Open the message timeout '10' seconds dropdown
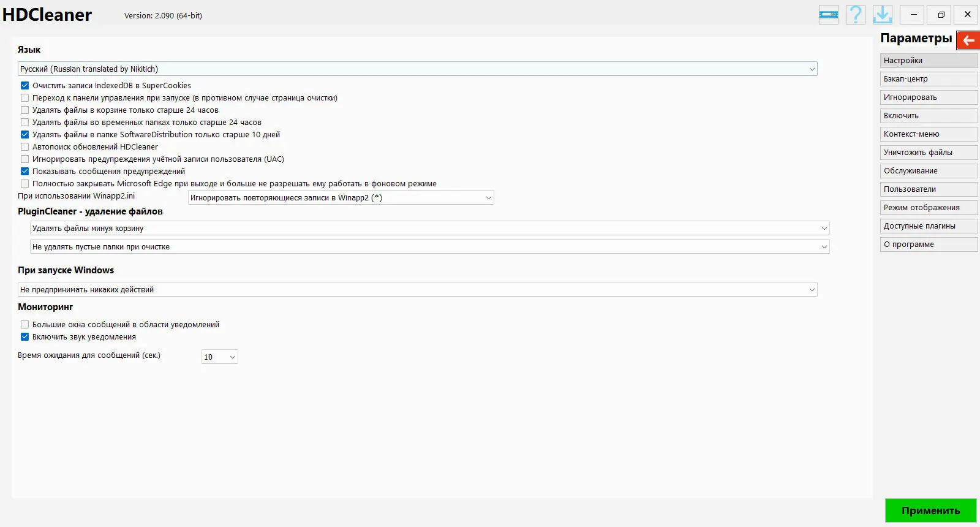The image size is (980, 527). point(219,357)
